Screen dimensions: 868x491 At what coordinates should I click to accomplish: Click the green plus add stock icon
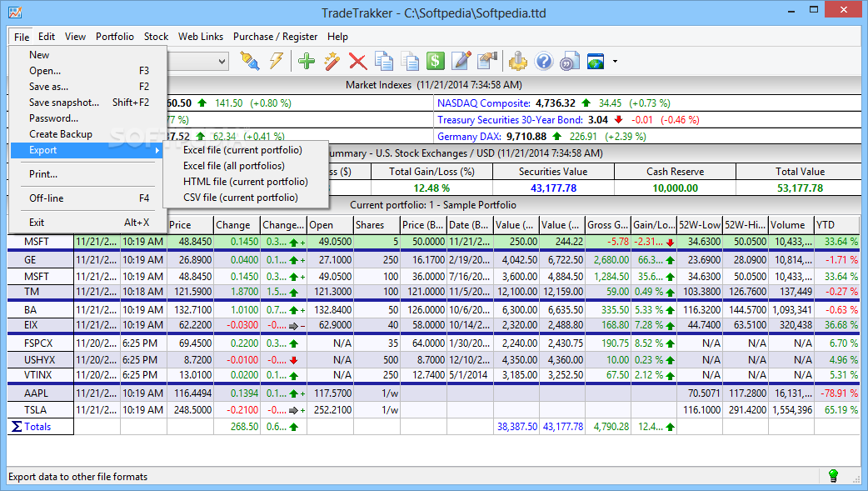tap(306, 61)
